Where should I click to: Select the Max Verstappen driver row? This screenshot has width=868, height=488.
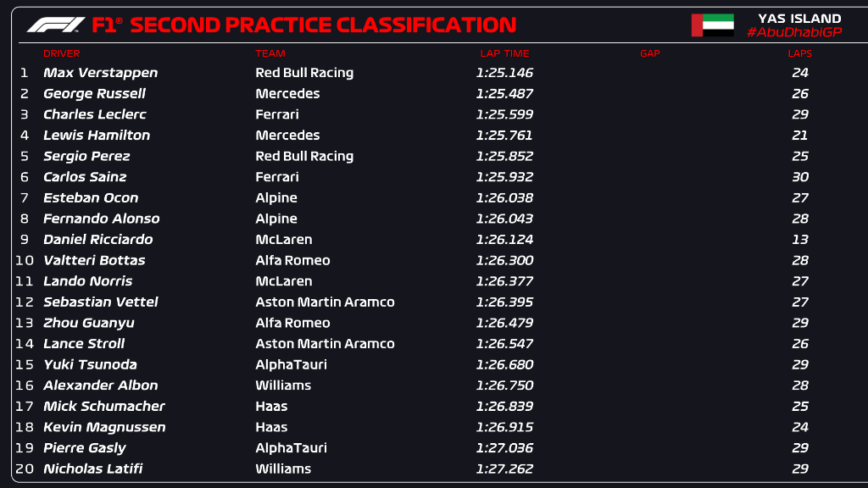100,73
